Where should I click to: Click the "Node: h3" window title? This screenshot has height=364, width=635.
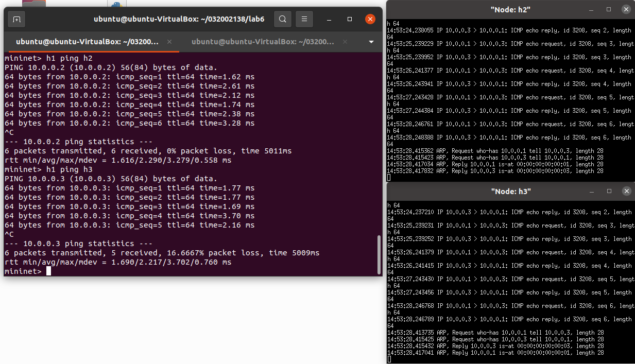(510, 191)
